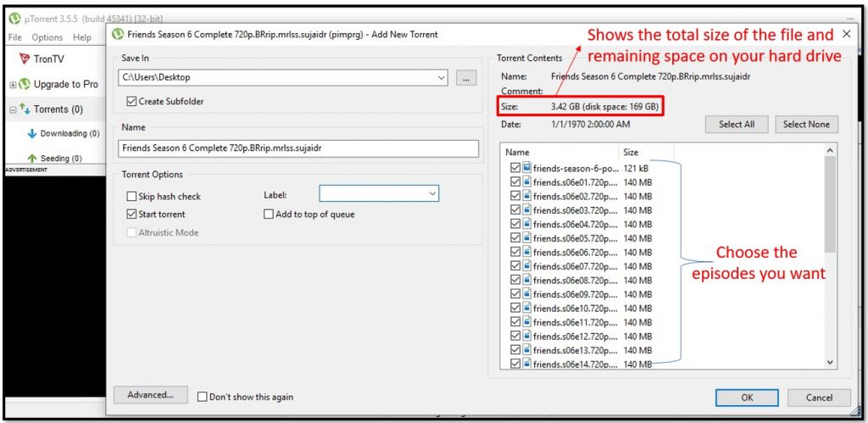The height and width of the screenshot is (423, 868).
Task: Select the friends.s06e11.720p file name
Action: pyautogui.click(x=576, y=323)
